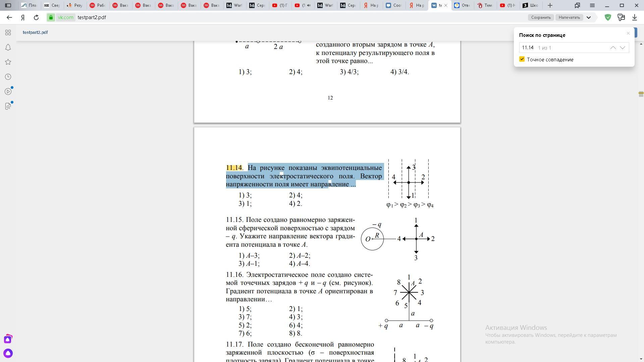
Task: Click the address bar page title testpart2.pdf
Action: coord(92,17)
